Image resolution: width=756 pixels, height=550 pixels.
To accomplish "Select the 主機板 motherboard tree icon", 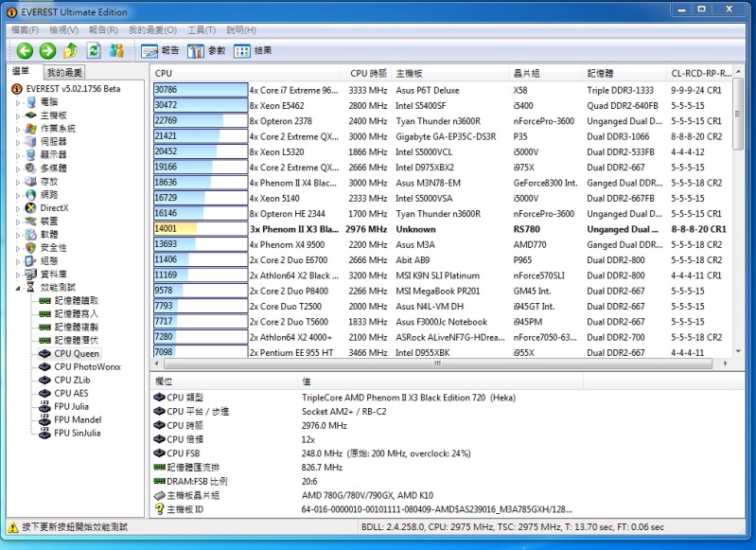I will point(31,115).
